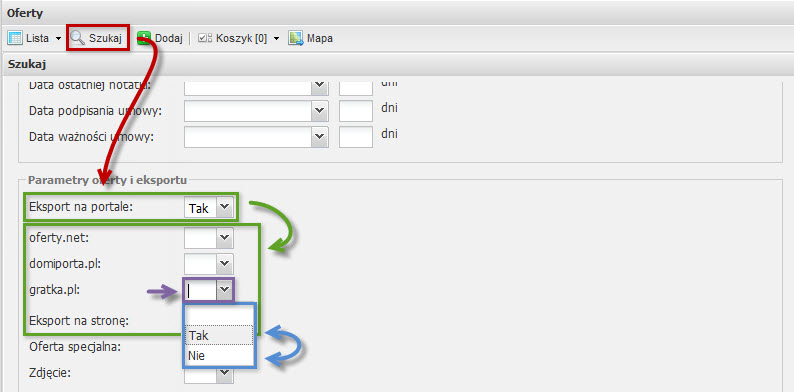
Task: Expand the Lista dropdown arrow
Action: coord(58,38)
